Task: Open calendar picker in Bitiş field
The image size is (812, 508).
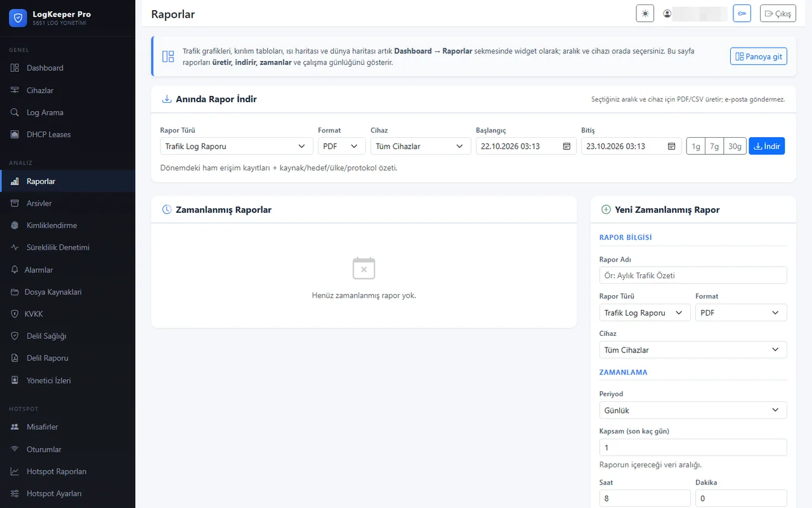Action: [671, 146]
